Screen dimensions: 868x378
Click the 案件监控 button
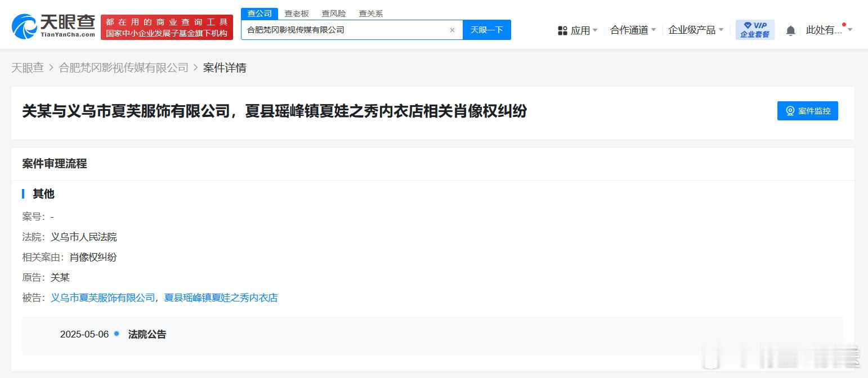[807, 111]
